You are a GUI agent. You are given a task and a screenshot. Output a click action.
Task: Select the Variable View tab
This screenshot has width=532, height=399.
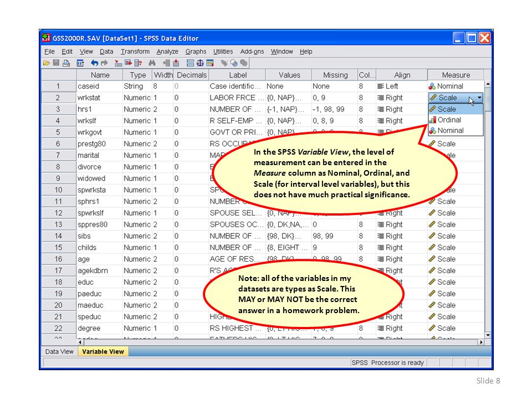tap(103, 351)
